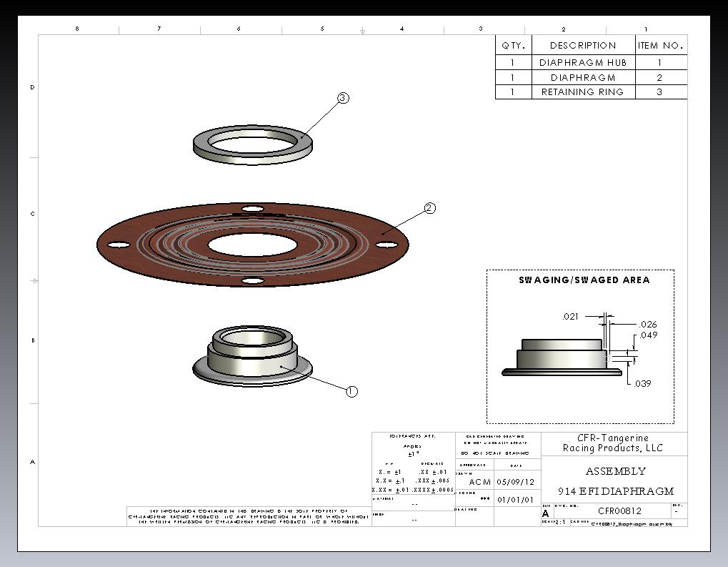Click the .026 dimension value
This screenshot has width=728, height=567.
(x=647, y=325)
